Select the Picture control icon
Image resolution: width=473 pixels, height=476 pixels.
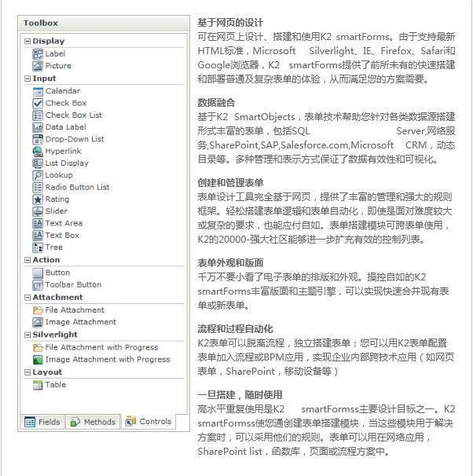tap(38, 66)
